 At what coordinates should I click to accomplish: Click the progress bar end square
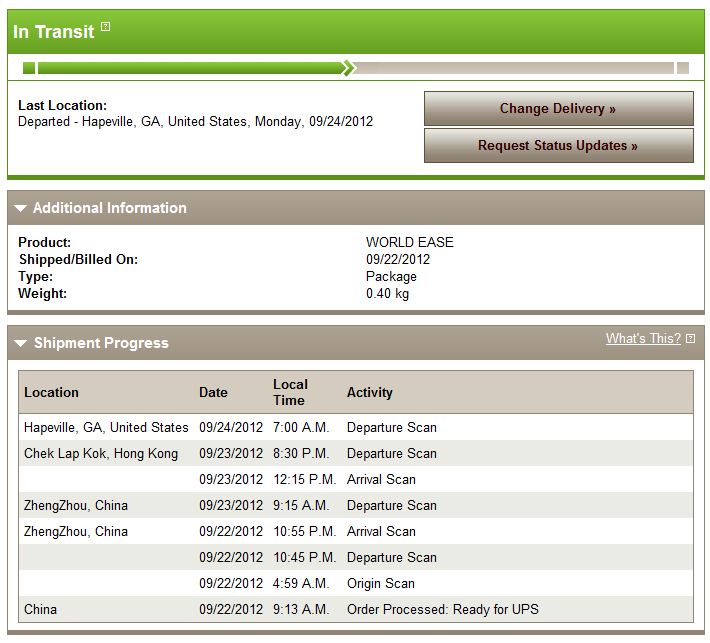click(682, 68)
